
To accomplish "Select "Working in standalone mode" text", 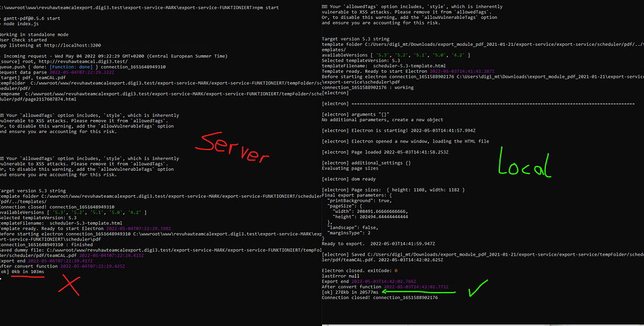I will click(34, 35).
